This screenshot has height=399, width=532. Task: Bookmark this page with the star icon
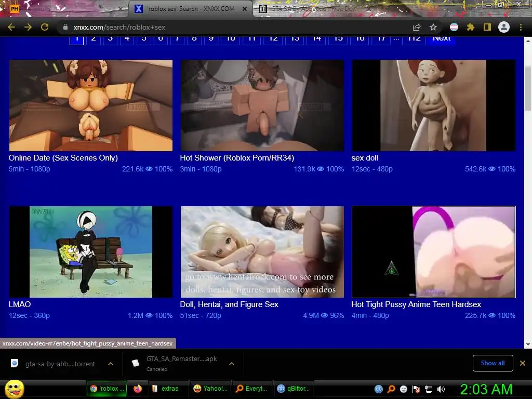(433, 27)
